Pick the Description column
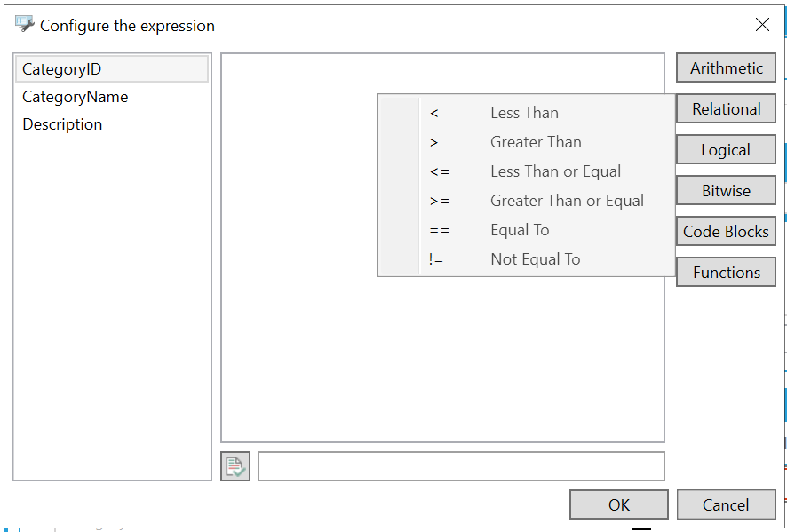This screenshot has height=532, width=787. click(x=62, y=124)
